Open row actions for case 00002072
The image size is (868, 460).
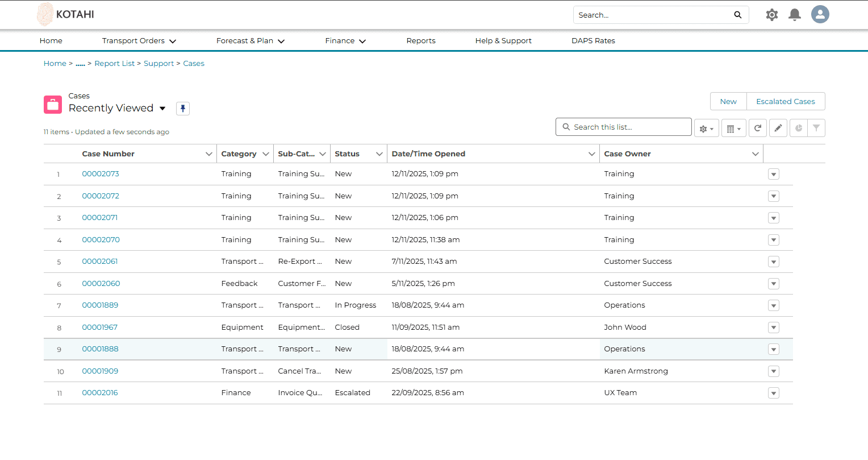[774, 196]
